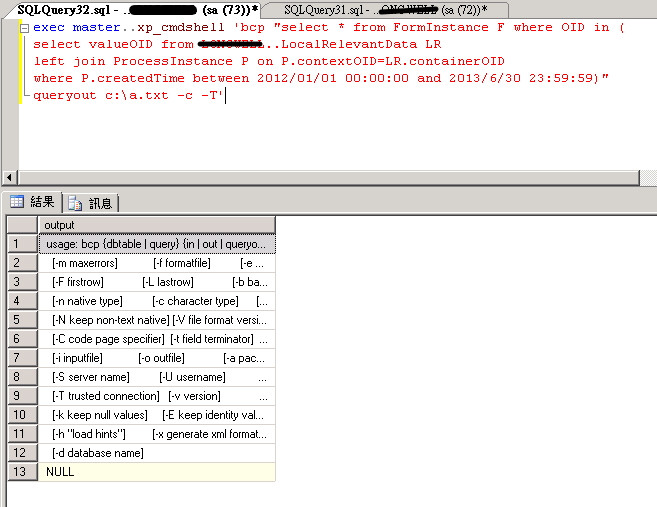The height and width of the screenshot is (507, 657).
Task: Select result row header 1
Action: 23,244
